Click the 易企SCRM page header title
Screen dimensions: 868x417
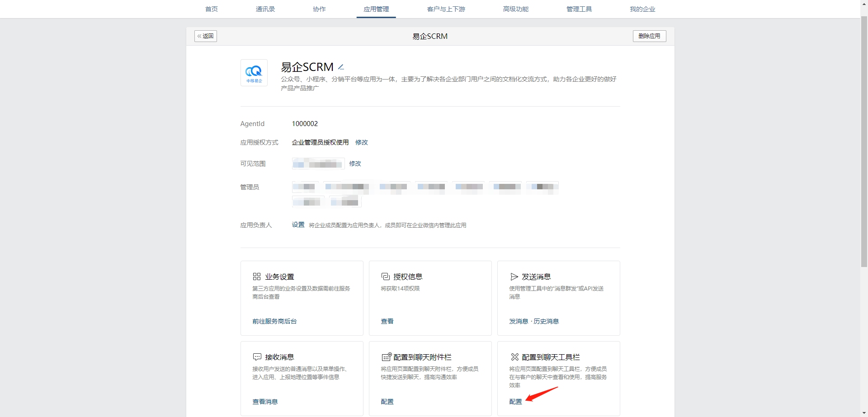point(430,36)
